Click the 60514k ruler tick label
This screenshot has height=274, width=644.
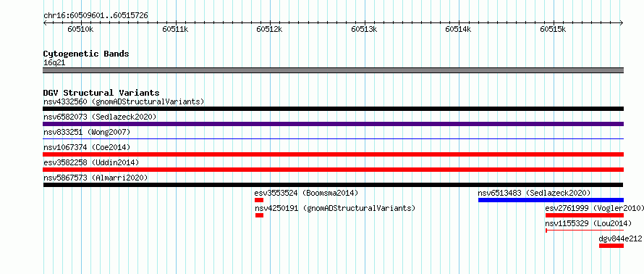click(458, 29)
